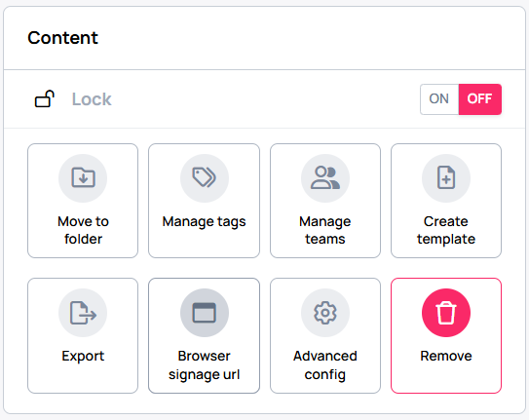Open Advanced config via gear icon
This screenshot has width=529, height=420.
325,313
